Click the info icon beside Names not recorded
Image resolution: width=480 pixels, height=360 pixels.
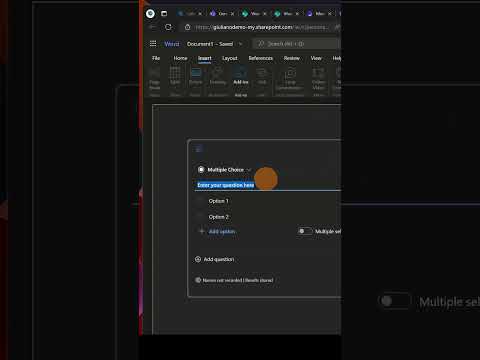click(x=198, y=280)
